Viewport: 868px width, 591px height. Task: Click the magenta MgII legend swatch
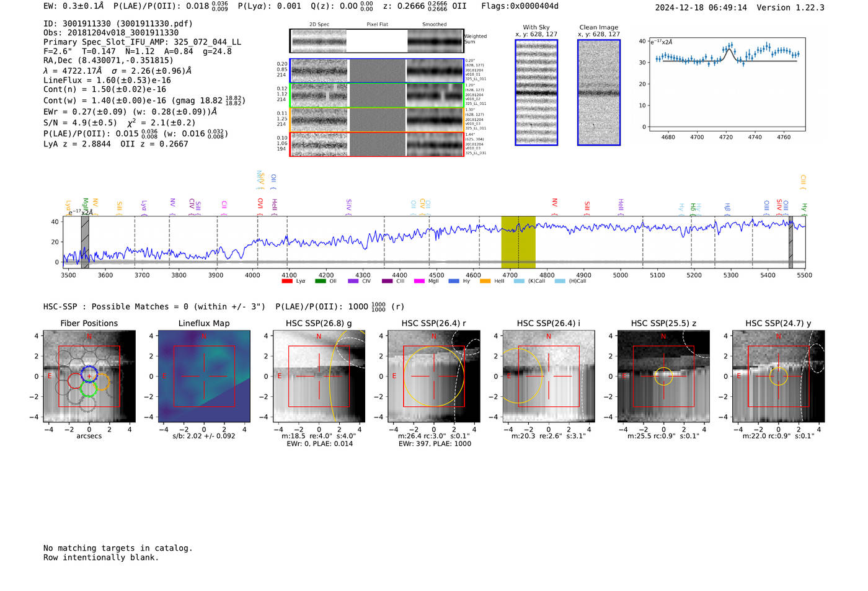pyautogui.click(x=419, y=281)
